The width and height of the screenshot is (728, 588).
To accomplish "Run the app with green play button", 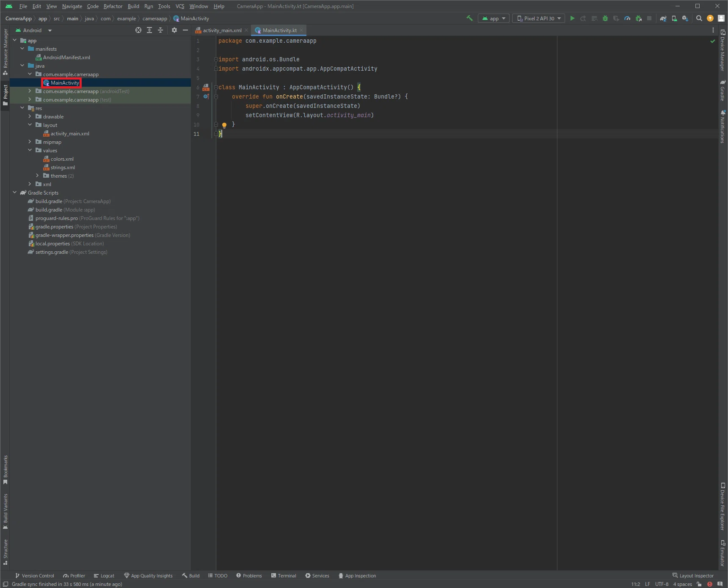I will pos(572,18).
